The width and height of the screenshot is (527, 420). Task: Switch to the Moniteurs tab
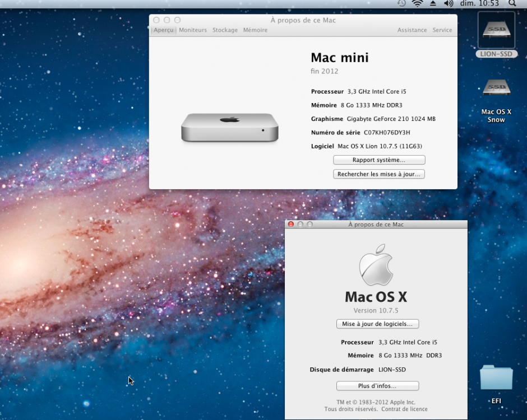(x=193, y=30)
